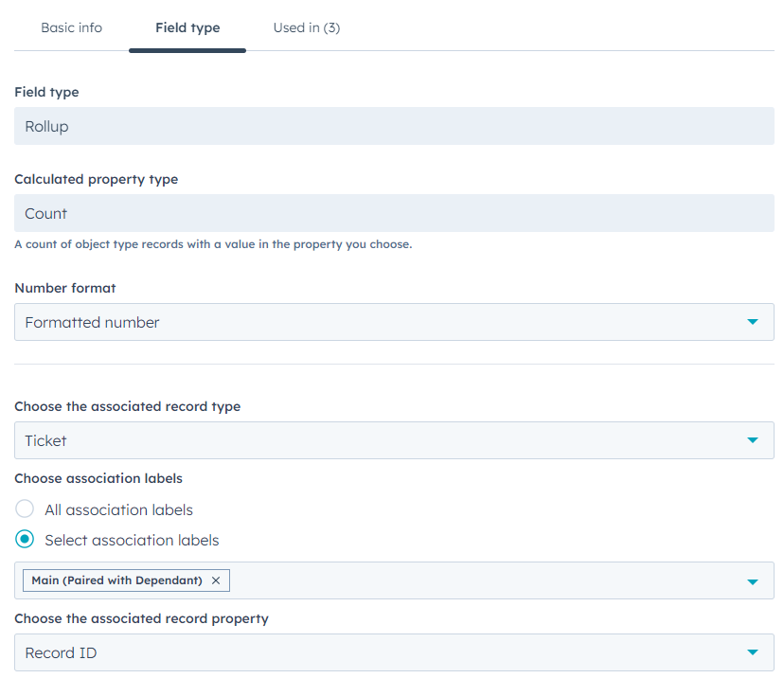This screenshot has height=678, width=784.
Task: Click the 'All association labels' option text
Action: tap(118, 509)
